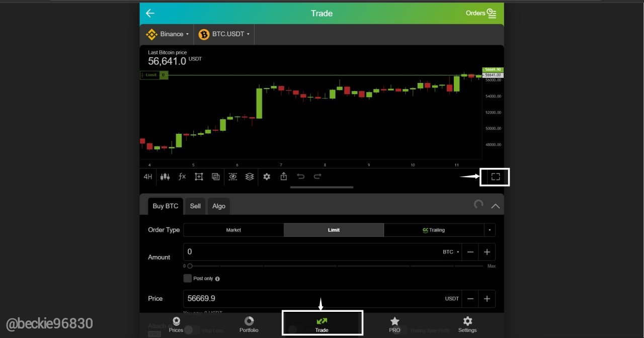Open the candlestick chart style menu
Image resolution: width=644 pixels, height=338 pixels.
point(165,177)
